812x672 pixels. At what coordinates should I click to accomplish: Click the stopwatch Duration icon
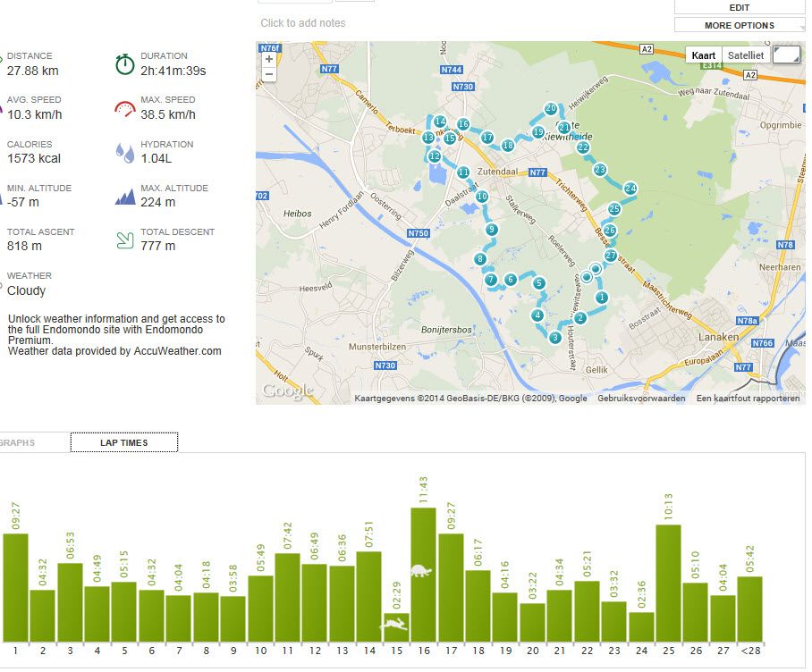tap(124, 64)
